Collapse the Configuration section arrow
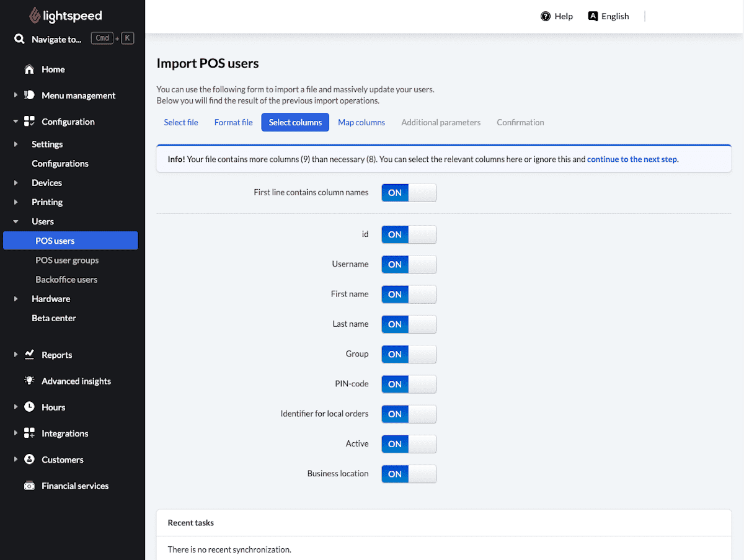This screenshot has height=560, width=744. pos(15,122)
